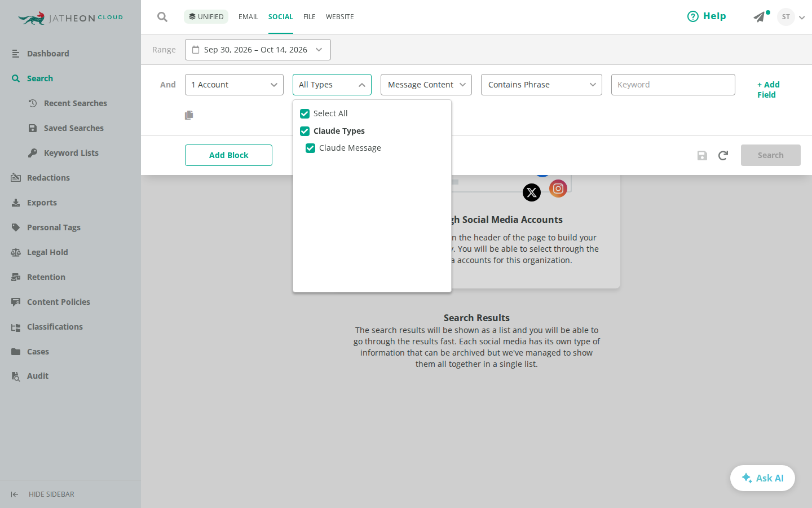Image resolution: width=812 pixels, height=508 pixels.
Task: Switch to the FILE tab
Action: [310, 17]
